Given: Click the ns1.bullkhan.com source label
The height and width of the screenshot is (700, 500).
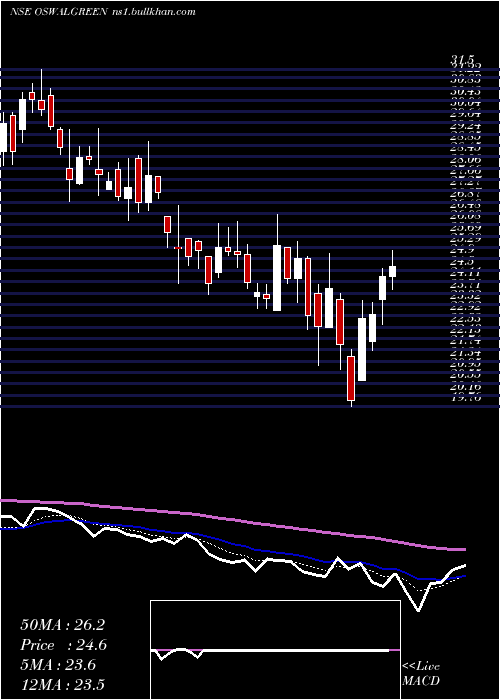Looking at the screenshot, I should tap(153, 12).
